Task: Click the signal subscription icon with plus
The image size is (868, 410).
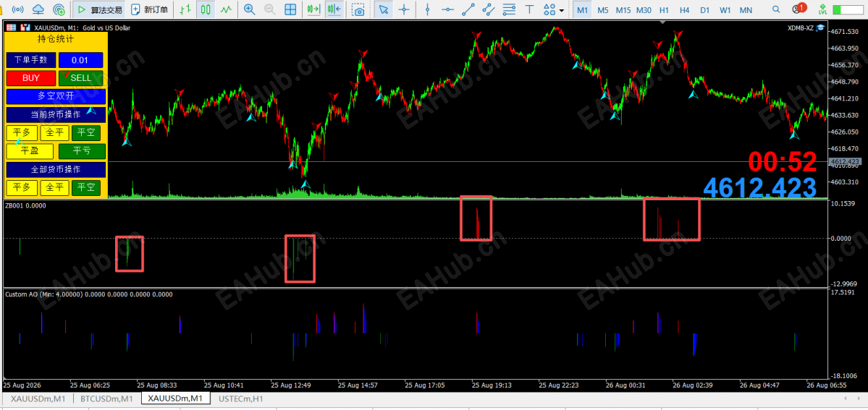Action: (59, 9)
